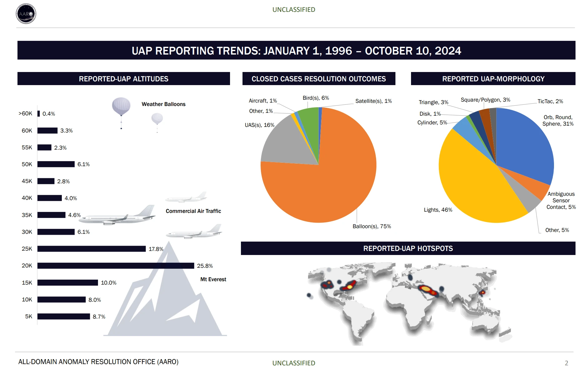Click the Triangle, 3% label
This screenshot has width=588, height=380.
click(x=434, y=102)
